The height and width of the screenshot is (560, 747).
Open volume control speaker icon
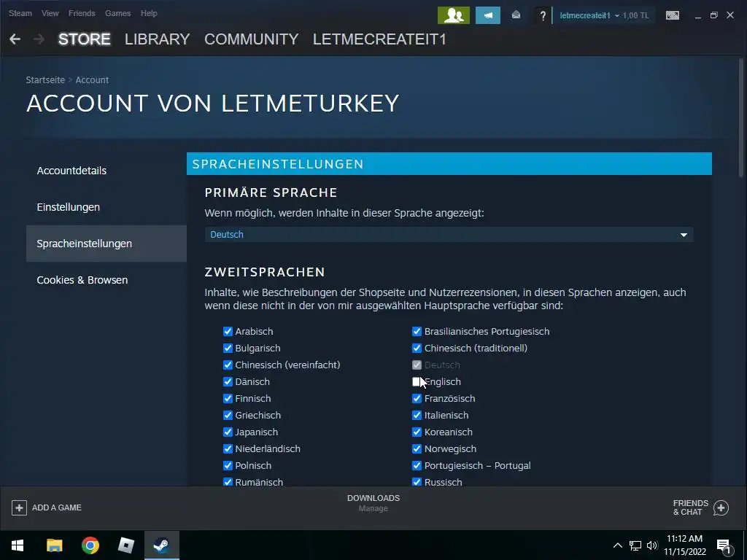click(652, 545)
